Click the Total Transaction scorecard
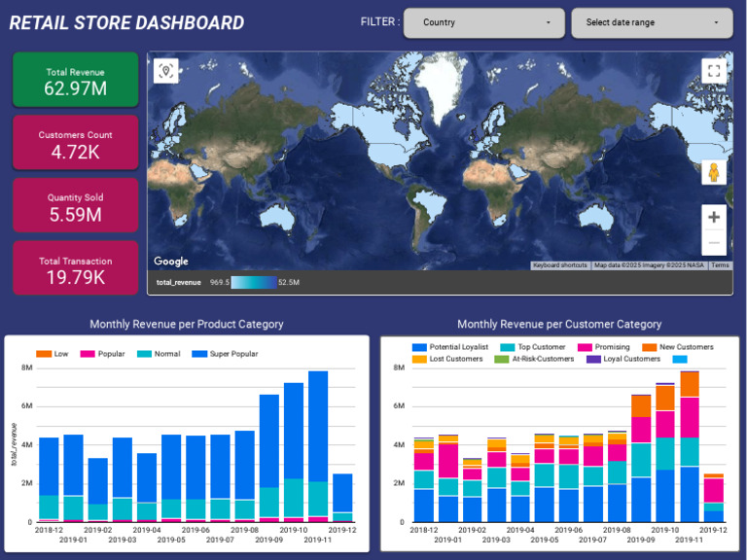 pos(75,267)
